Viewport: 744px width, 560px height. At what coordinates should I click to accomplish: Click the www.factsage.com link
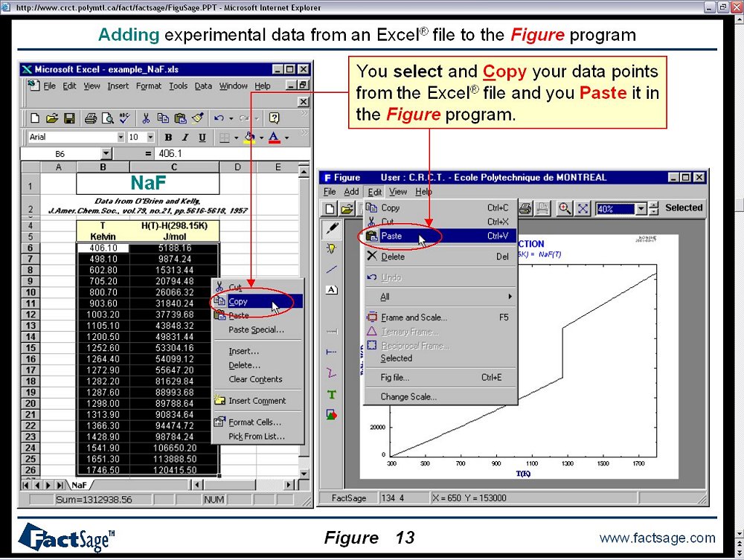tap(657, 538)
